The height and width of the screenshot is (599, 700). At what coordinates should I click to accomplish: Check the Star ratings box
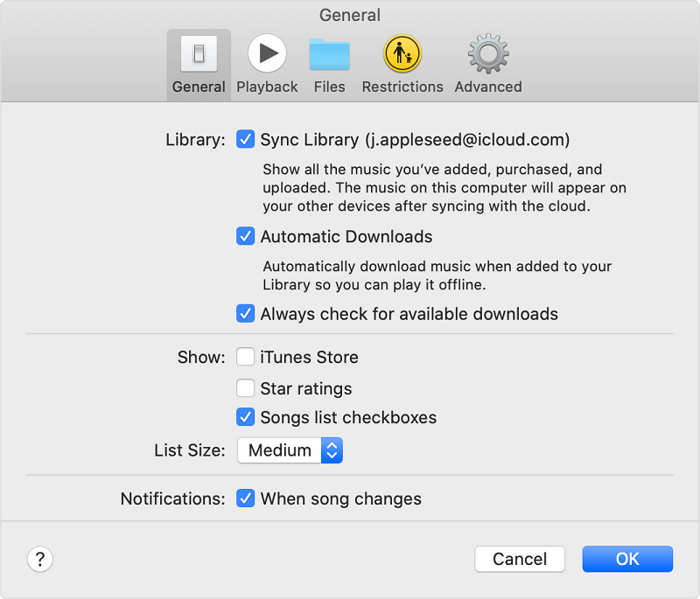[245, 387]
